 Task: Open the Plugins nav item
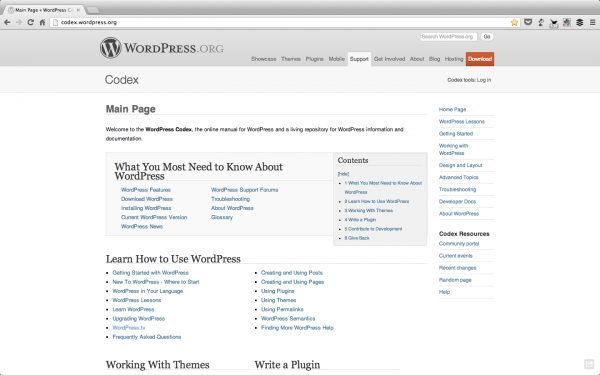[315, 59]
